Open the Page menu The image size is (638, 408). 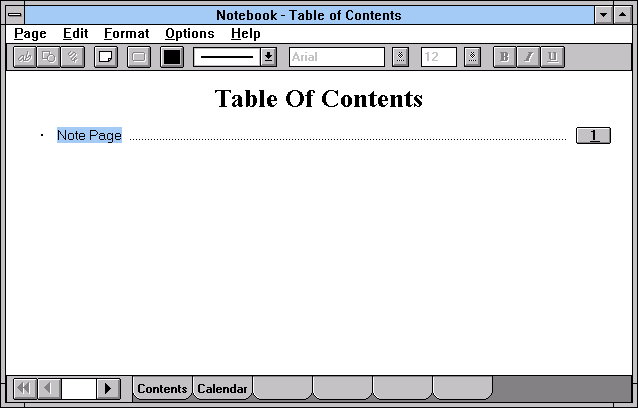click(x=30, y=33)
